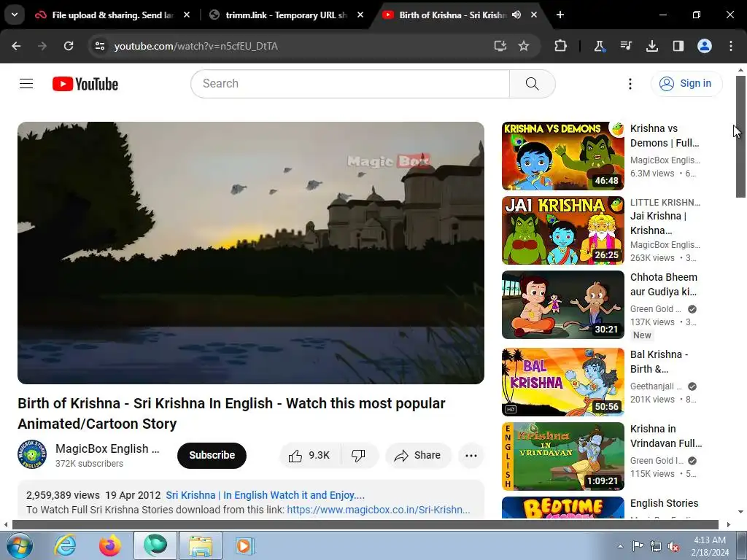
Task: Open Bal Krishna - Birth title link
Action: coord(659,362)
